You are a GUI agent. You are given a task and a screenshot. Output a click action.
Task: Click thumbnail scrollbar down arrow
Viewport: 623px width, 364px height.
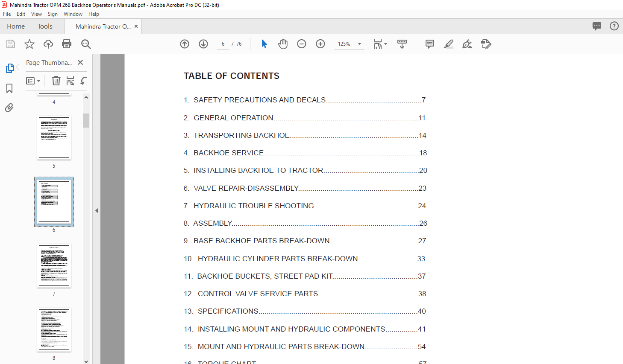click(86, 361)
